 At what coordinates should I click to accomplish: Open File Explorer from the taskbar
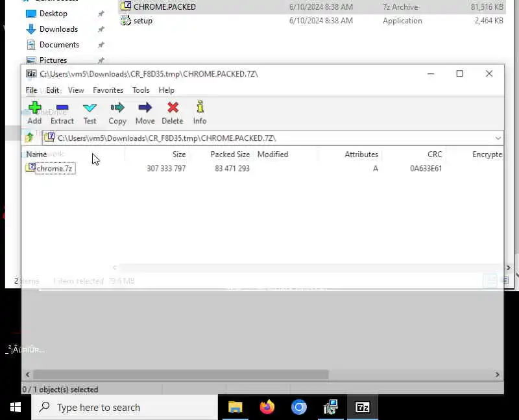(x=235, y=407)
